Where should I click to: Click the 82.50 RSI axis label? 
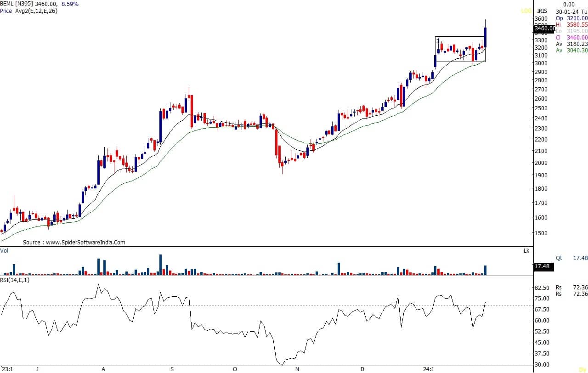pyautogui.click(x=542, y=288)
